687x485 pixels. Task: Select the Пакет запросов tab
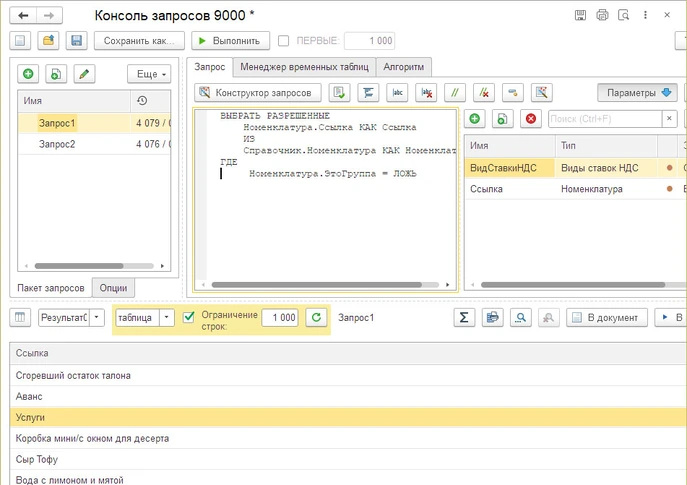(50, 288)
